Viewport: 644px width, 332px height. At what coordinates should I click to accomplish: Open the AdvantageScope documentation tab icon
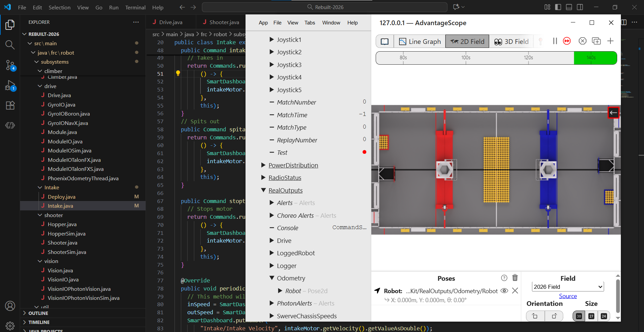pyautogui.click(x=385, y=42)
